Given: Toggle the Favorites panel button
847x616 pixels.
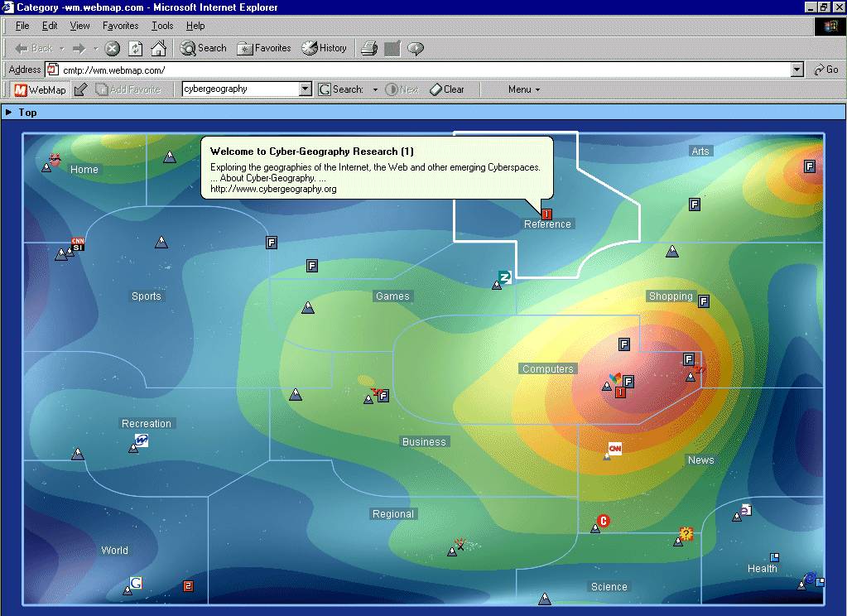Looking at the screenshot, I should (264, 48).
